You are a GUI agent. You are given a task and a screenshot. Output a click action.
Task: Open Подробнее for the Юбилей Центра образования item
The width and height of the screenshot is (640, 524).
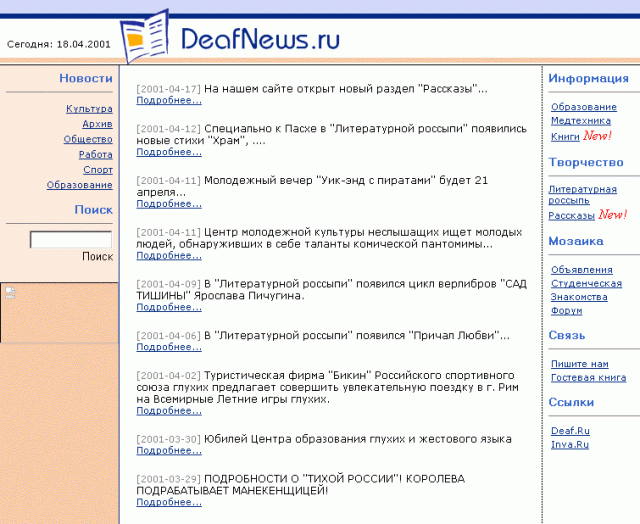169,451
